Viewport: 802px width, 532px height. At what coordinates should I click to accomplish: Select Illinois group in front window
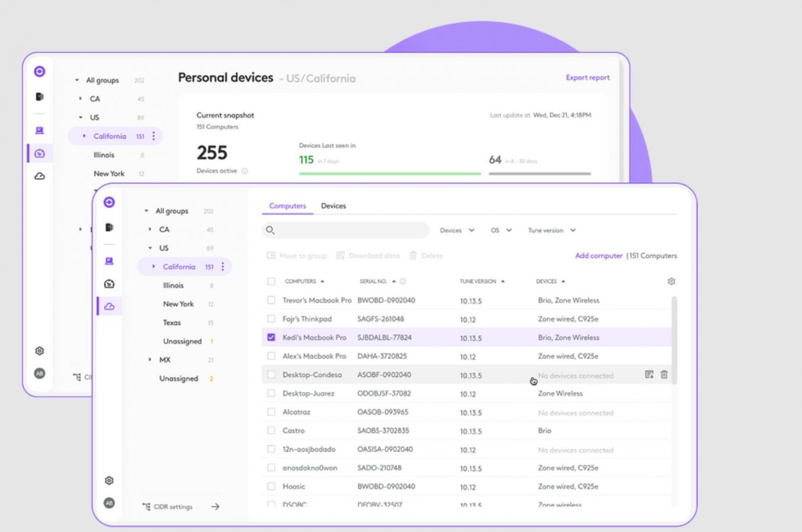[x=173, y=286]
